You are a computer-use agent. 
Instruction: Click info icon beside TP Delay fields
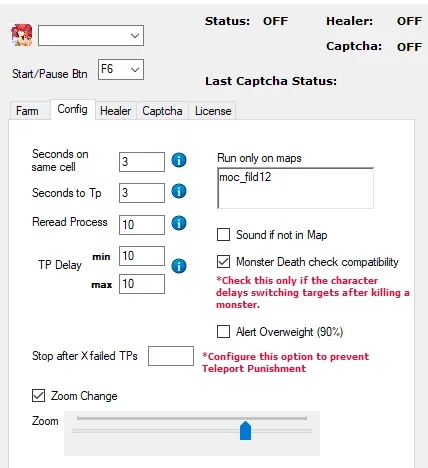pyautogui.click(x=179, y=266)
